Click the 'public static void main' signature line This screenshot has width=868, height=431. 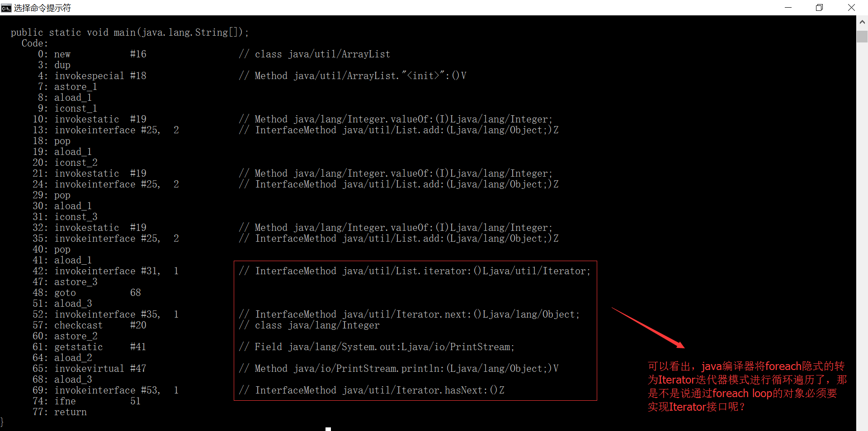[x=129, y=33]
